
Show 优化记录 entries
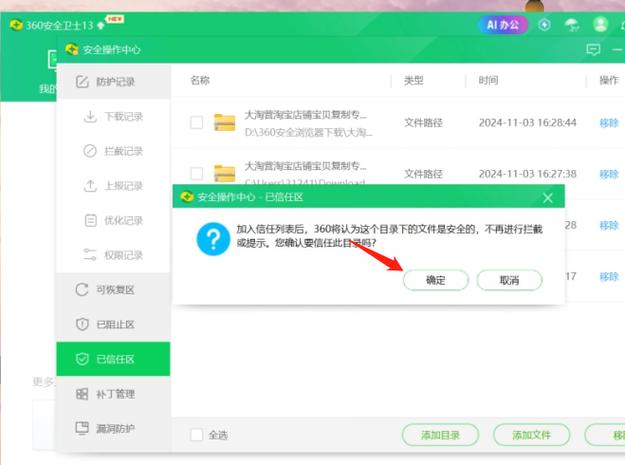[x=114, y=220]
